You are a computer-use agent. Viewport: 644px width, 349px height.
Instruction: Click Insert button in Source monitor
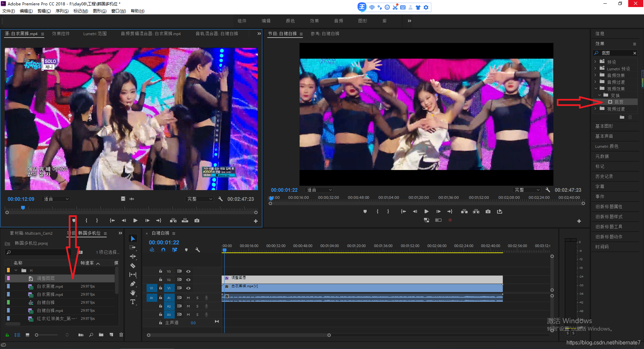(173, 221)
